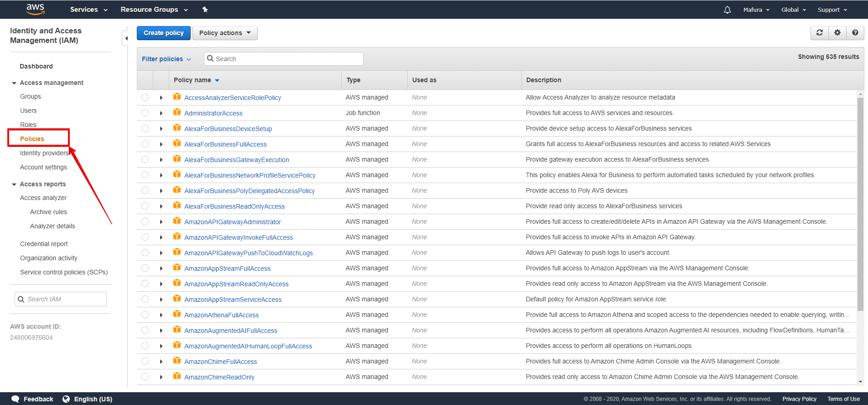868x405 pixels.
Task: Click the policy box icon for AmazonAthenaFullAccess
Action: click(x=177, y=314)
